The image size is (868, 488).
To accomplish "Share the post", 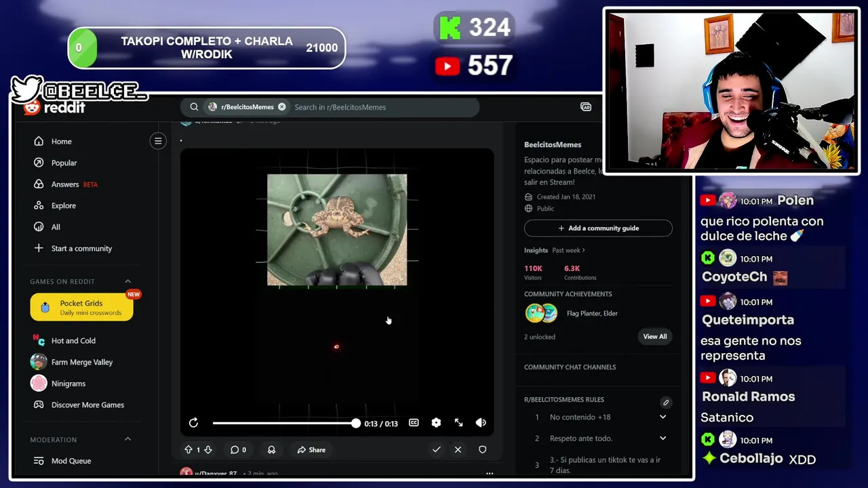I will [x=311, y=449].
